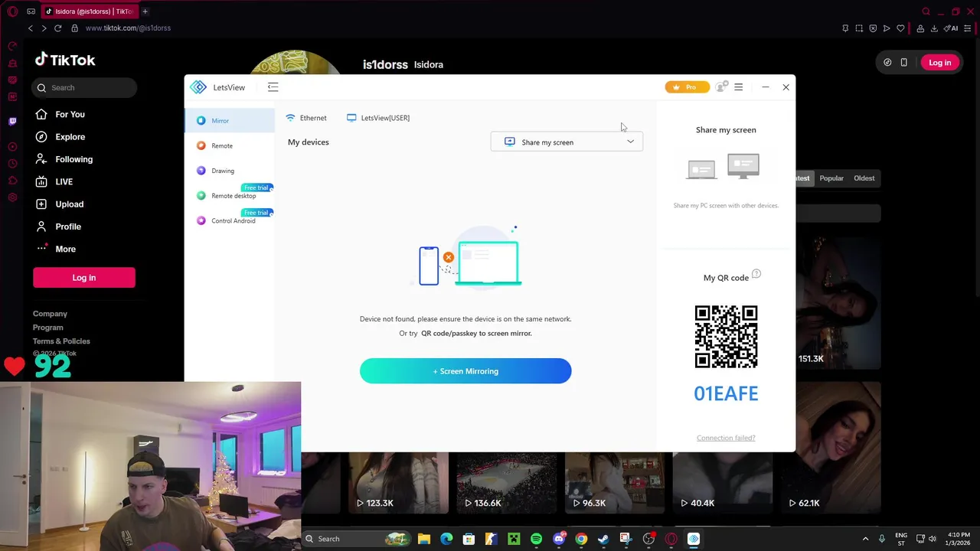Viewport: 980px width, 551px height.
Task: Click the top-right TikTok Log in button
Action: pos(939,63)
